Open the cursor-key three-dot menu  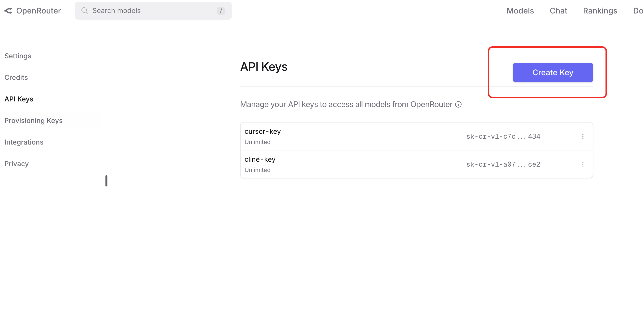(x=583, y=136)
